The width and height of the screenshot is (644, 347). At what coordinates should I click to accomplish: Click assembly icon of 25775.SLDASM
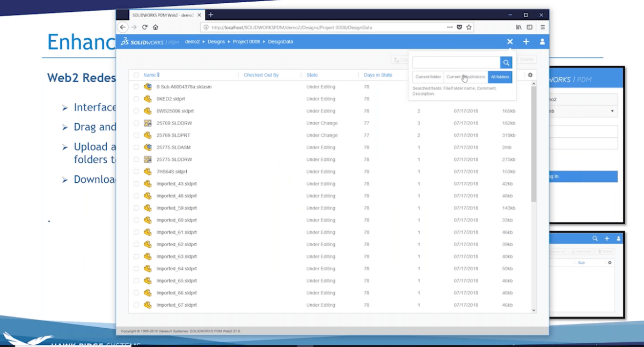[x=148, y=147]
